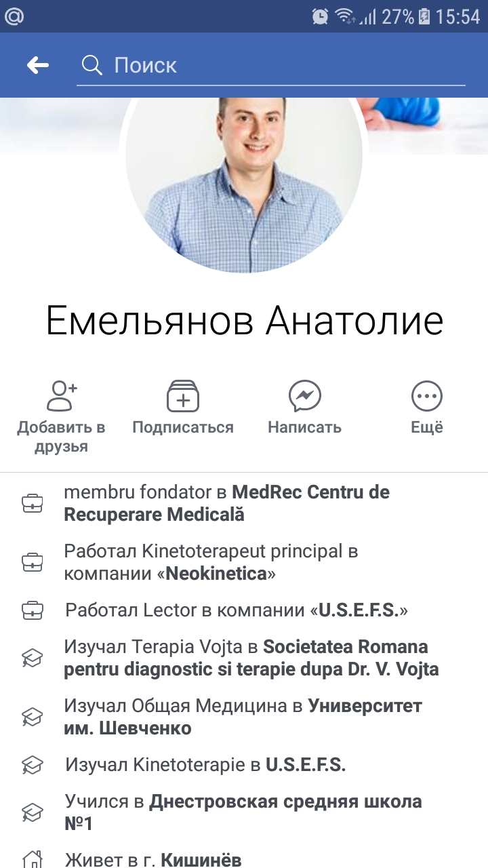Tap the Wi-Fi status bar icon

pyautogui.click(x=346, y=16)
